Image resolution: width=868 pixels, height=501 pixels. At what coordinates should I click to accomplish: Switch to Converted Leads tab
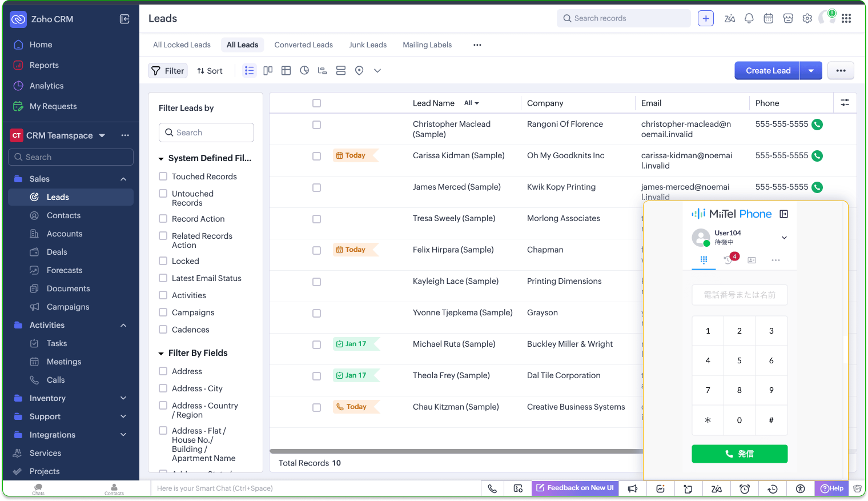(303, 45)
